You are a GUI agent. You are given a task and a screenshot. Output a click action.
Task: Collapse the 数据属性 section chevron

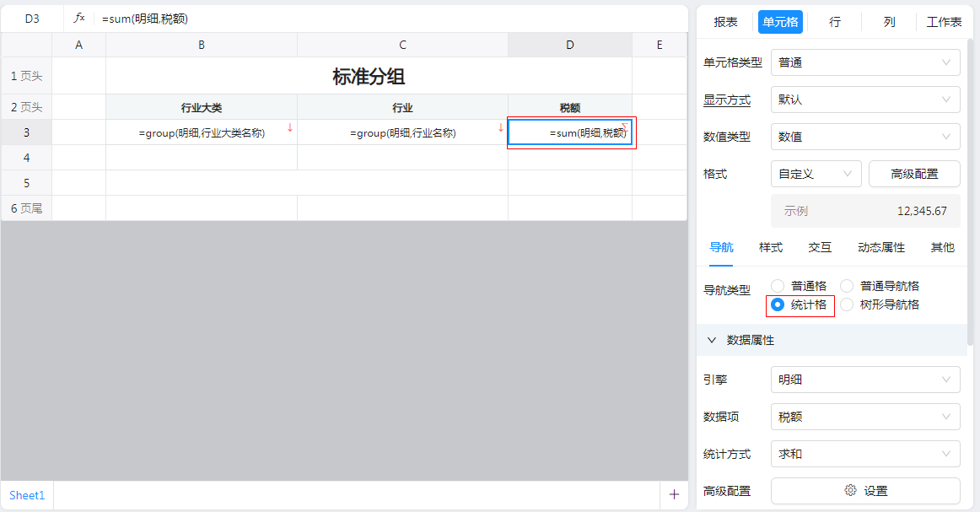(x=712, y=340)
